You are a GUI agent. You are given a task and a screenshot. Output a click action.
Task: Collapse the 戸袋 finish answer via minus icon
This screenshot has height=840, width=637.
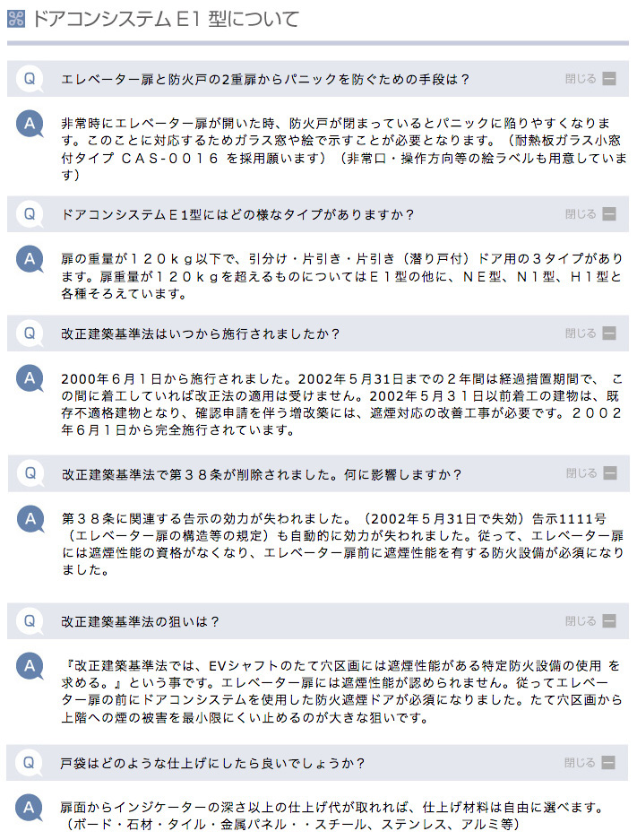click(x=608, y=762)
